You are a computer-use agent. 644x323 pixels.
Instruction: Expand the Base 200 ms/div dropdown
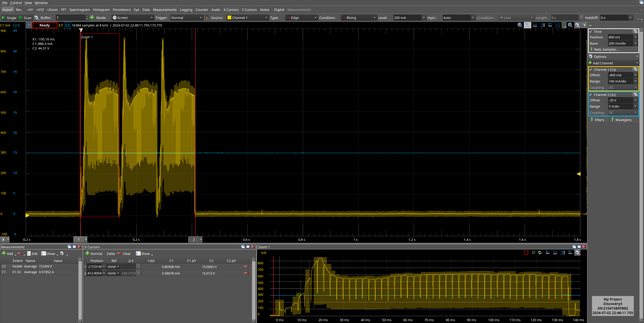point(635,43)
